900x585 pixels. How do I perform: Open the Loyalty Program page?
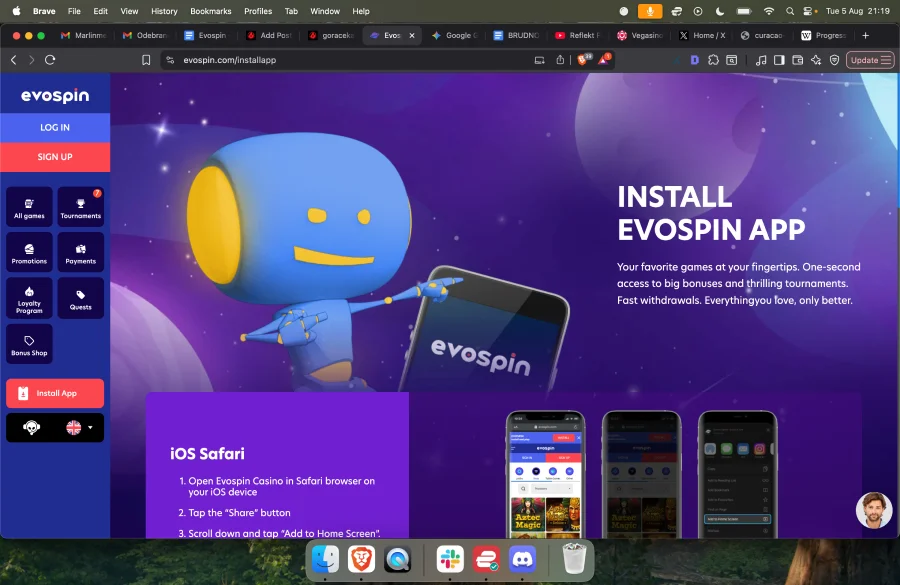click(x=29, y=298)
